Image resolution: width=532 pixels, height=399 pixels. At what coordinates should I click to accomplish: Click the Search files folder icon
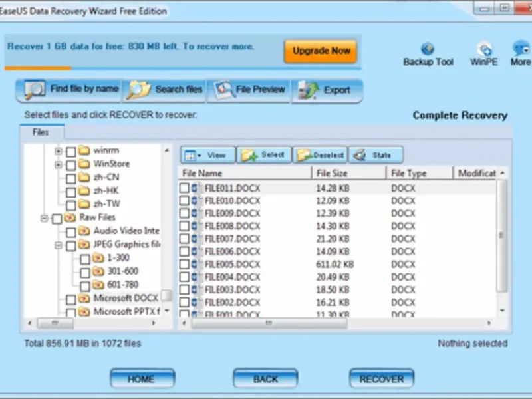(x=138, y=90)
